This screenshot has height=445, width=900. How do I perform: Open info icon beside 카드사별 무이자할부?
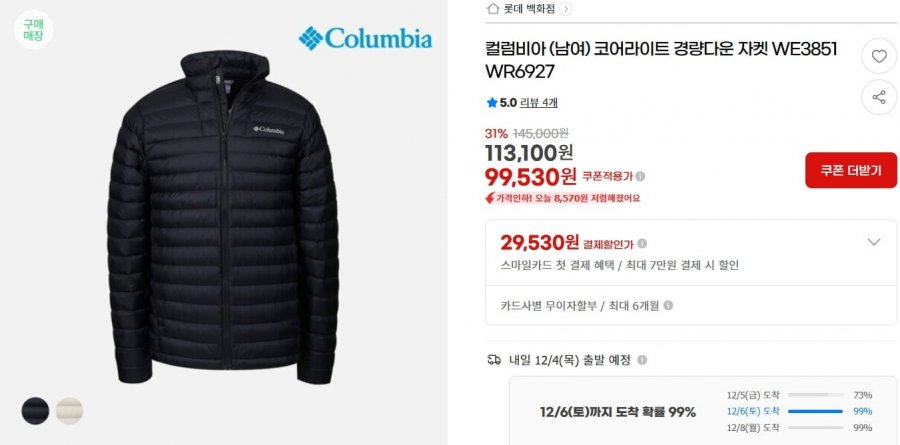click(668, 305)
